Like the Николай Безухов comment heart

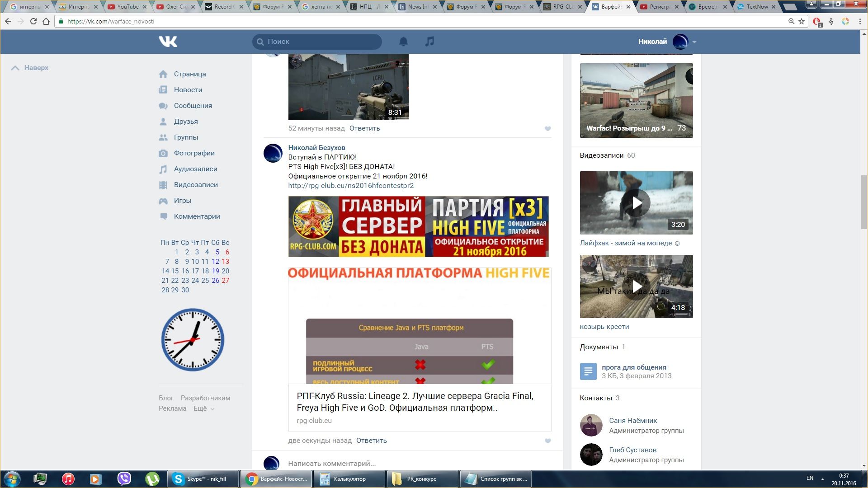547,441
